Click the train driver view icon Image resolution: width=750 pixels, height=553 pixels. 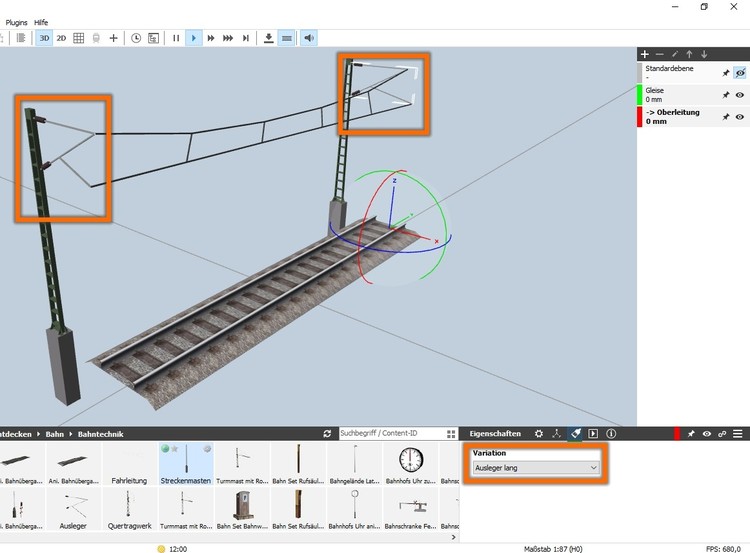(x=96, y=38)
